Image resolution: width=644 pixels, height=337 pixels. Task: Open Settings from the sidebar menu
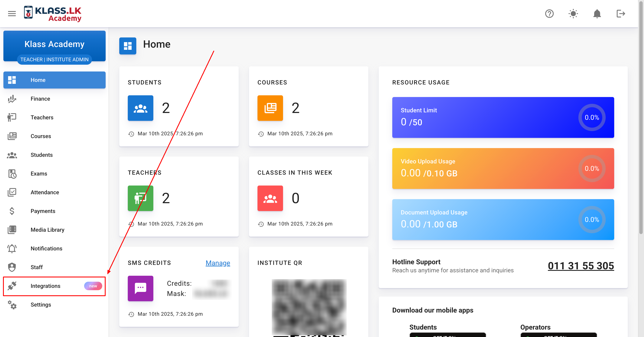40,304
